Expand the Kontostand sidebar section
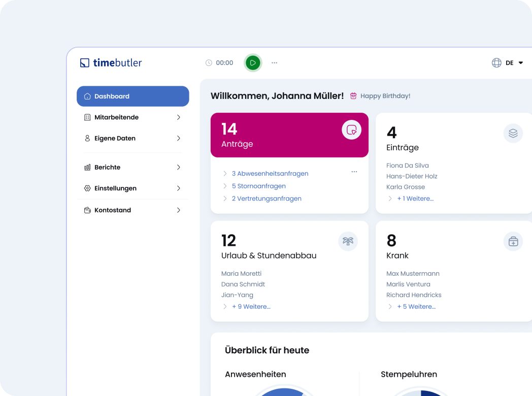The width and height of the screenshot is (532, 396). pyautogui.click(x=178, y=210)
